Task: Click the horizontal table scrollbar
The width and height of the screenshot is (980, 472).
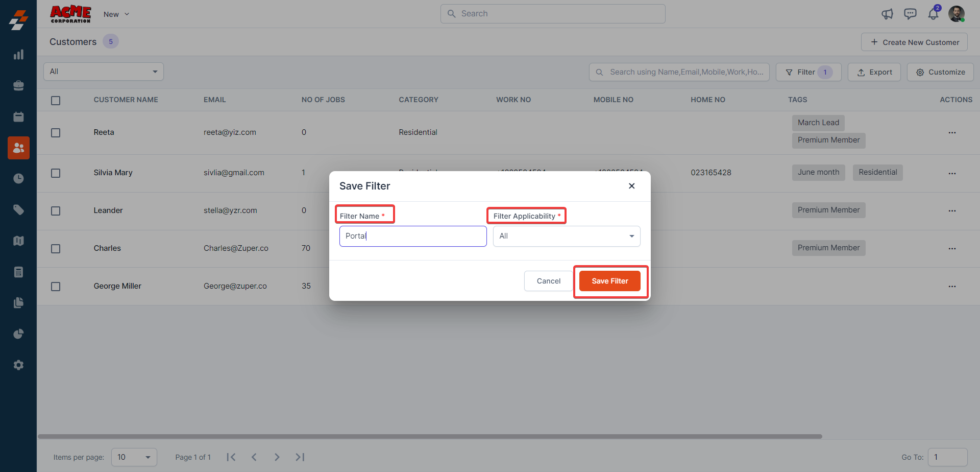Action: (430, 437)
